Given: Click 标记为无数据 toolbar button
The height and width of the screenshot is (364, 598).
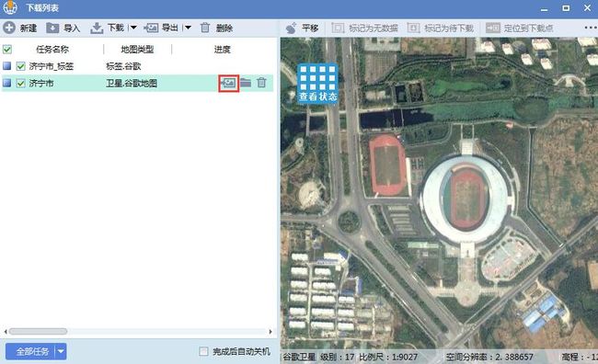Looking at the screenshot, I should [x=364, y=28].
